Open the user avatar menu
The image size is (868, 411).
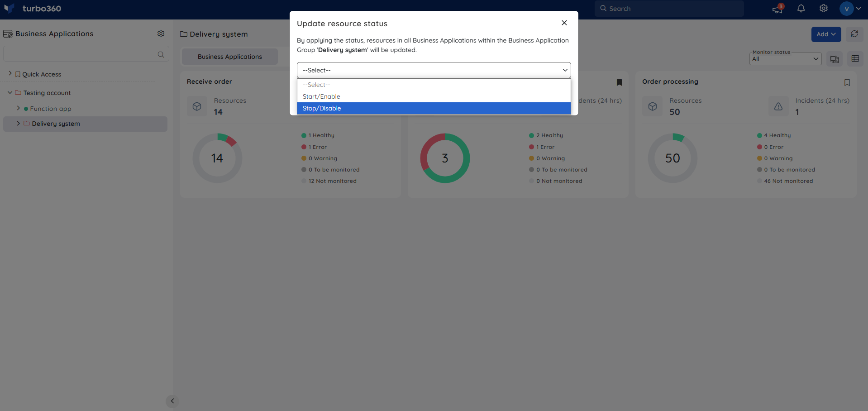(846, 9)
